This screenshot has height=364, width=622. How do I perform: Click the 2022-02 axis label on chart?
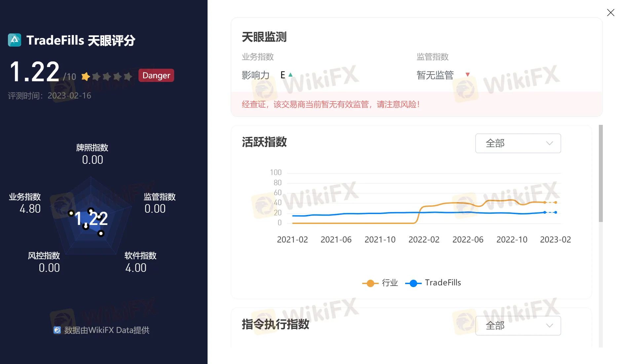coord(424,239)
